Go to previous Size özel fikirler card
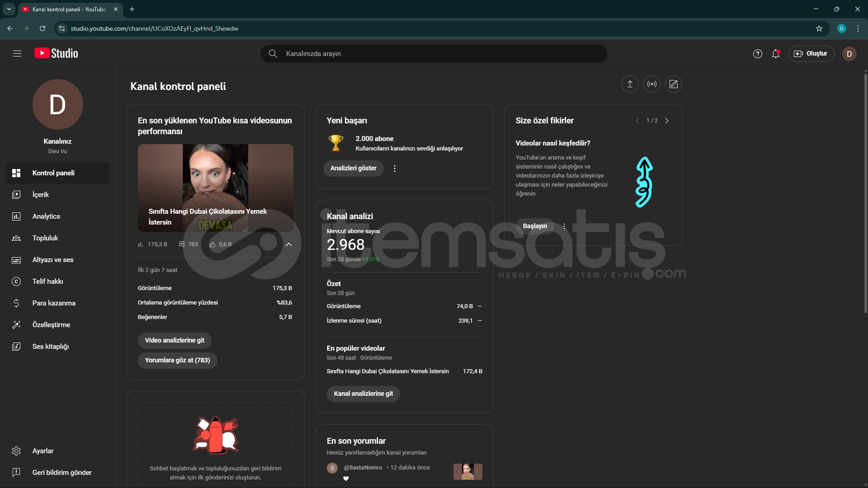The image size is (868, 488). (637, 121)
